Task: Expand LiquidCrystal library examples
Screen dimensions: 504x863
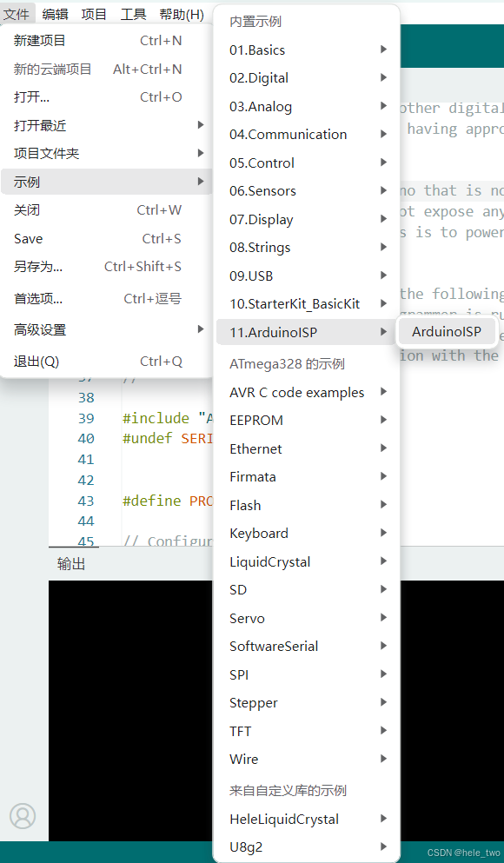Action: (307, 562)
